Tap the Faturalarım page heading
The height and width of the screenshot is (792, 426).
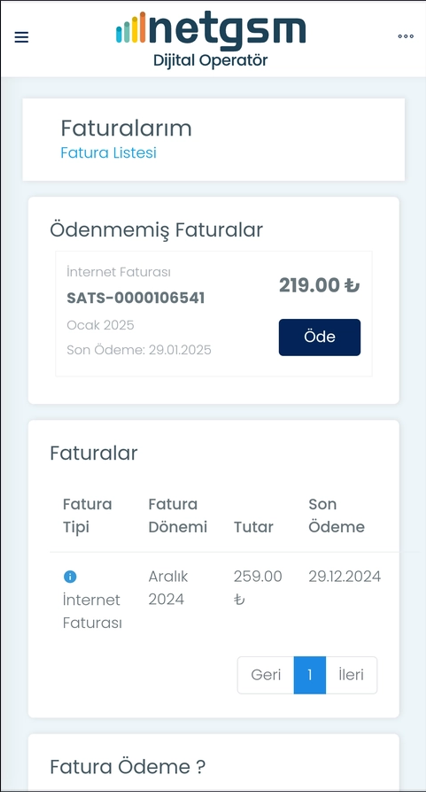126,128
